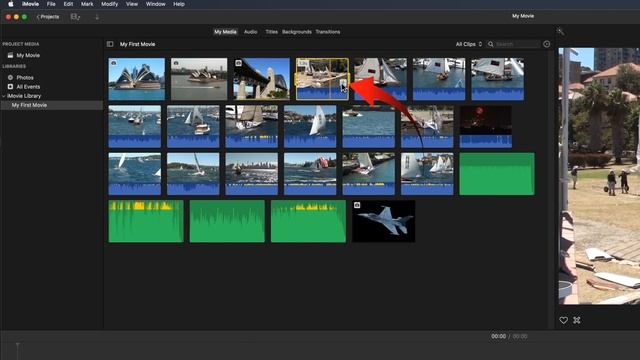Image resolution: width=640 pixels, height=360 pixels.
Task: Switch to the Transitions tab
Action: tap(328, 32)
